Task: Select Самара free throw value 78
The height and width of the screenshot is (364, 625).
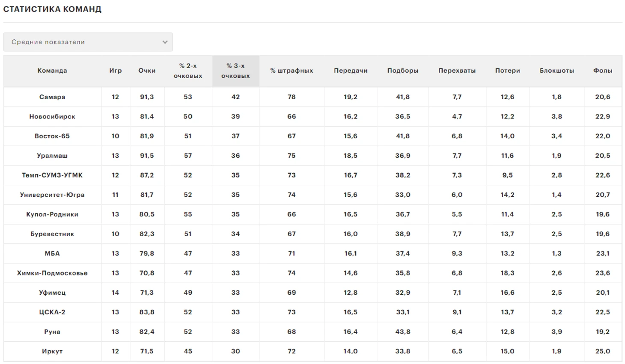Action: [292, 97]
